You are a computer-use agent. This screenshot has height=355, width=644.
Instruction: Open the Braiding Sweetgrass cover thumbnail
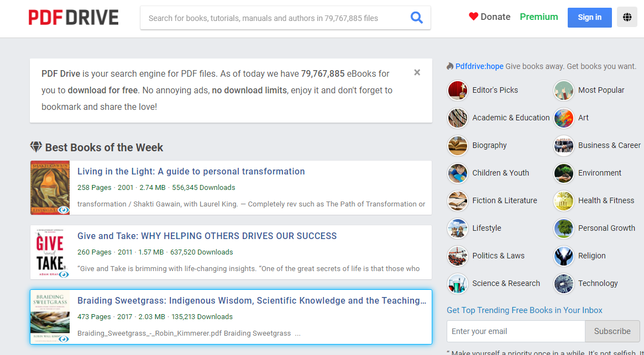50,317
